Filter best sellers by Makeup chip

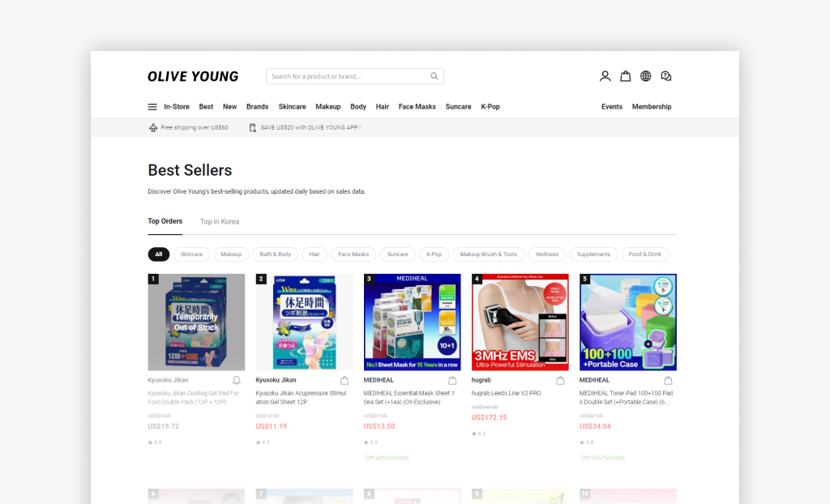click(231, 254)
